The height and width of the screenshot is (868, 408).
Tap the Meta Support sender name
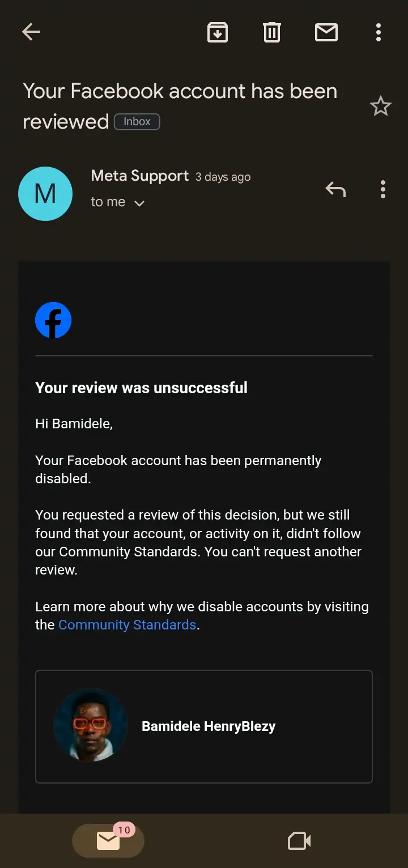139,176
